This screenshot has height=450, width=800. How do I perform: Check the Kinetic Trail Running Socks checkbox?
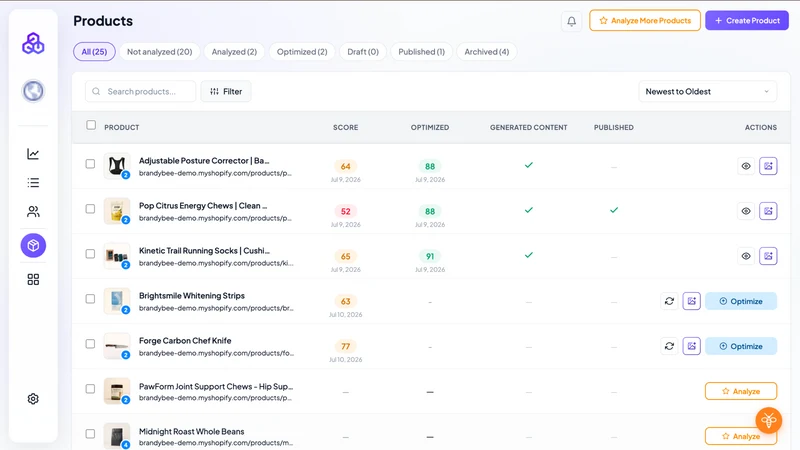[x=90, y=254]
